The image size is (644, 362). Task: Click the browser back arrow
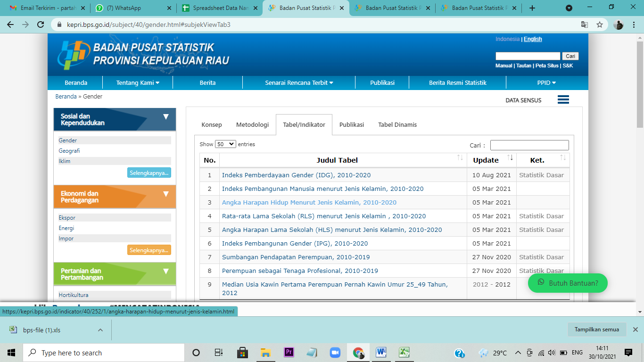(x=10, y=25)
